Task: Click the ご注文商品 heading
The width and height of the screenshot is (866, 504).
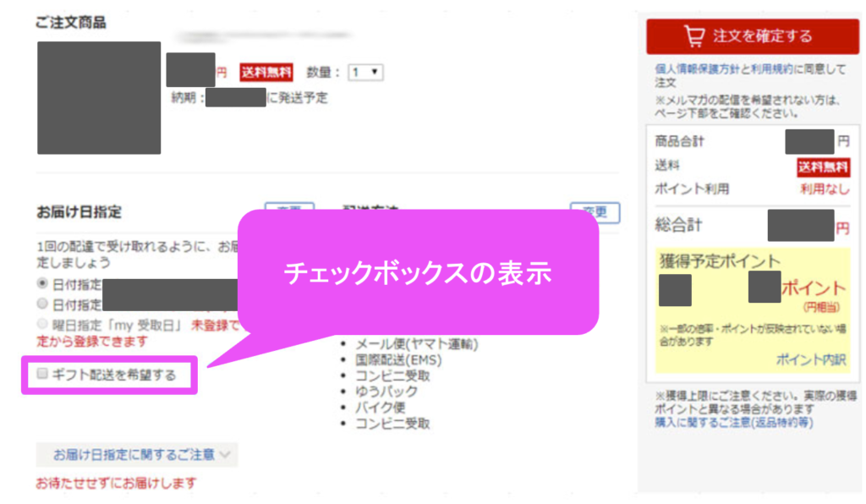Action: tap(71, 23)
